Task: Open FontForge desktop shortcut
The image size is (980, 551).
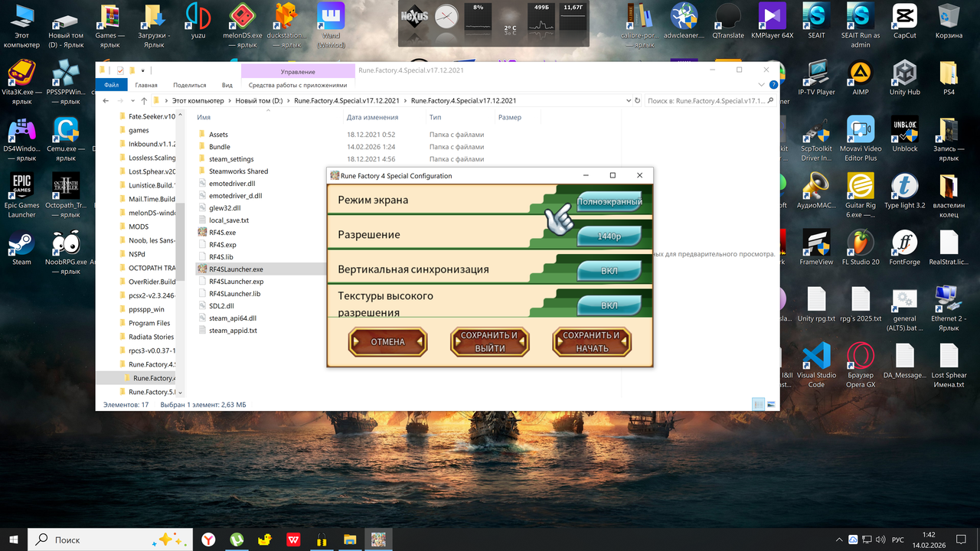Action: point(904,247)
